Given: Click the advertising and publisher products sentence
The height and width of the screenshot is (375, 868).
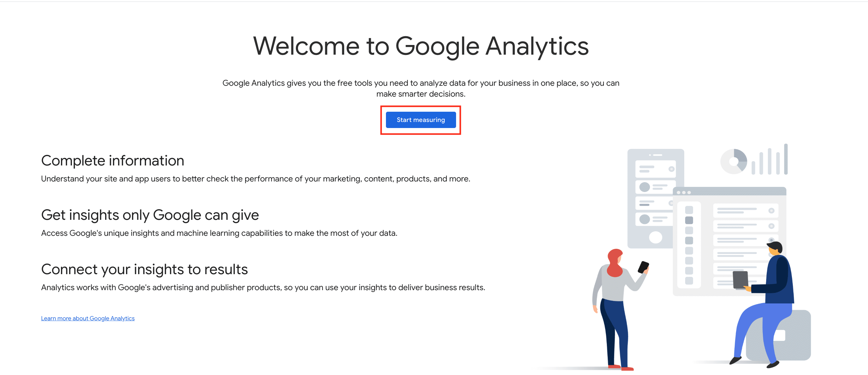Looking at the screenshot, I should [x=263, y=287].
